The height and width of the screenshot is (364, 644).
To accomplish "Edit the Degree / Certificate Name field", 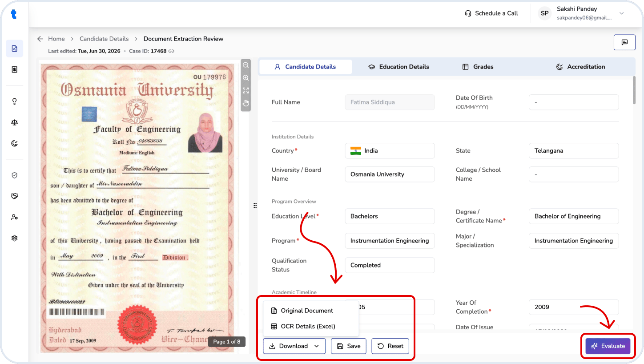I will tap(574, 216).
